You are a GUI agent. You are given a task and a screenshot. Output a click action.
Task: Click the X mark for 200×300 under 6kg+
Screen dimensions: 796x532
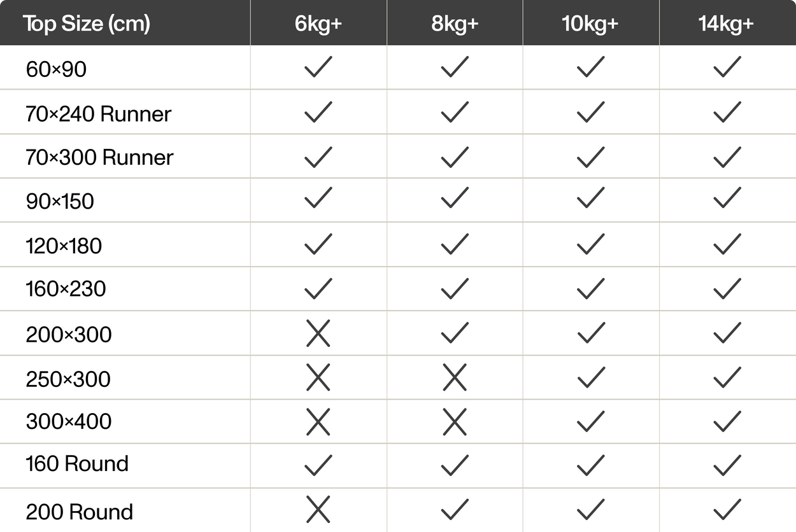pos(318,333)
